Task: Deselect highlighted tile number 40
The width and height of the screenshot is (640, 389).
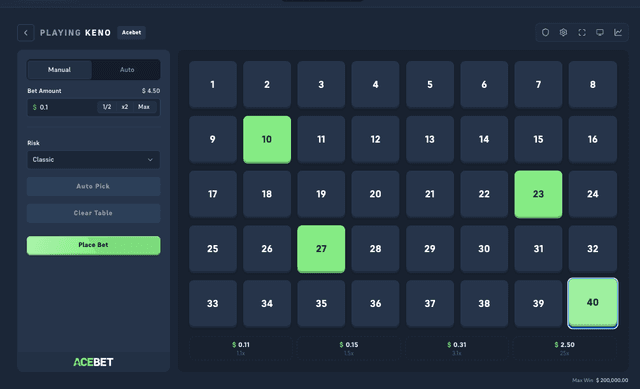Action: [593, 303]
